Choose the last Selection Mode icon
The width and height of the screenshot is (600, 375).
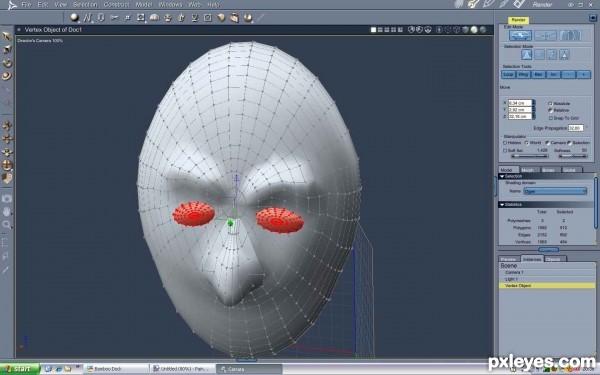coord(564,55)
